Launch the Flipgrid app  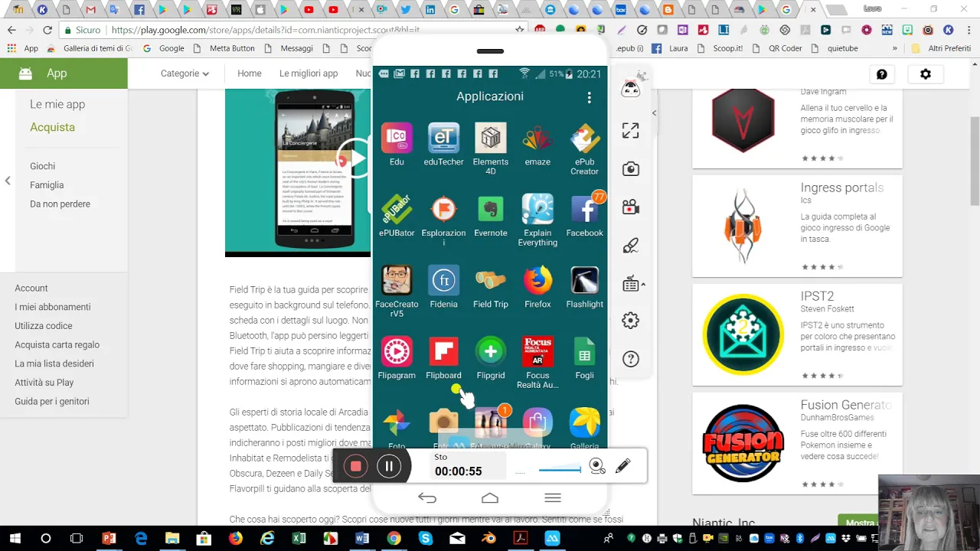(x=491, y=351)
